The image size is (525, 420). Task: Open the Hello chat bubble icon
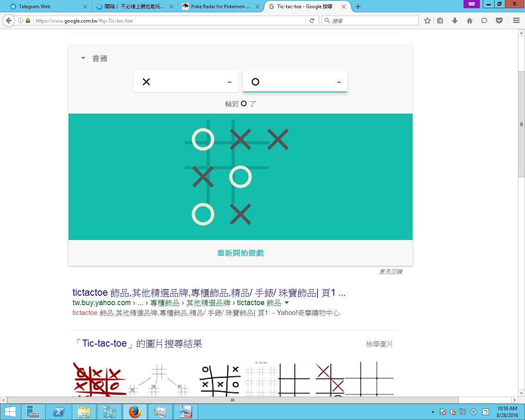coord(484,21)
